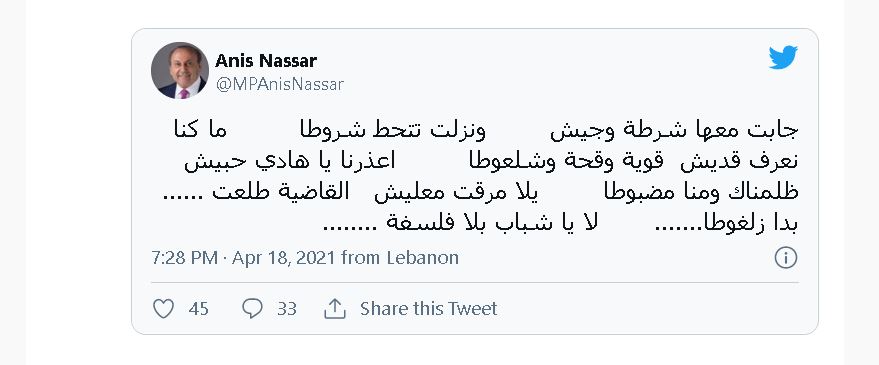This screenshot has height=365, width=879.
Task: Like the tweet with the heart icon
Action: 164,308
